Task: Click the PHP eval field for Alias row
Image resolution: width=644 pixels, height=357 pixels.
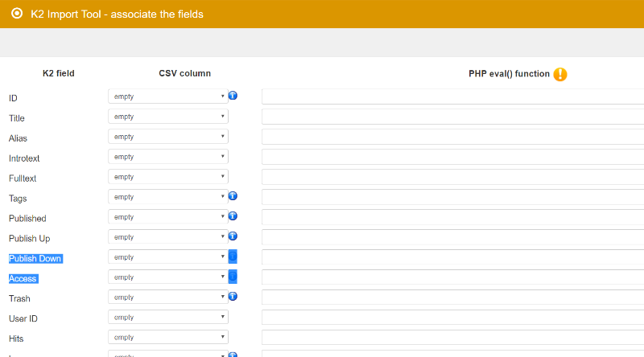Action: coord(452,137)
